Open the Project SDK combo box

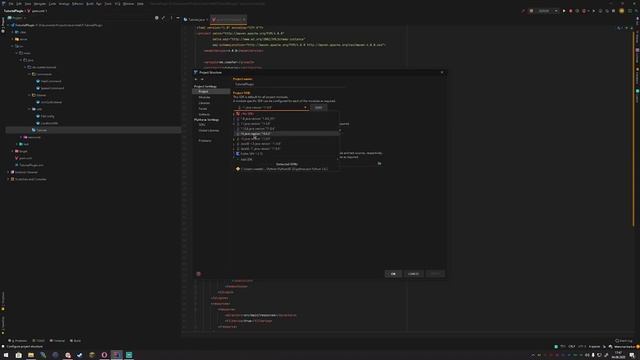(271, 107)
